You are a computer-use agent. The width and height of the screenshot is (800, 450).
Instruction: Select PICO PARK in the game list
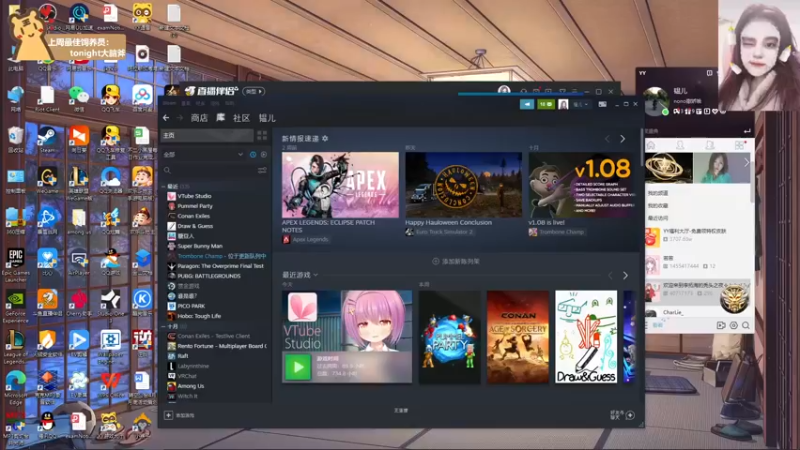tap(191, 306)
